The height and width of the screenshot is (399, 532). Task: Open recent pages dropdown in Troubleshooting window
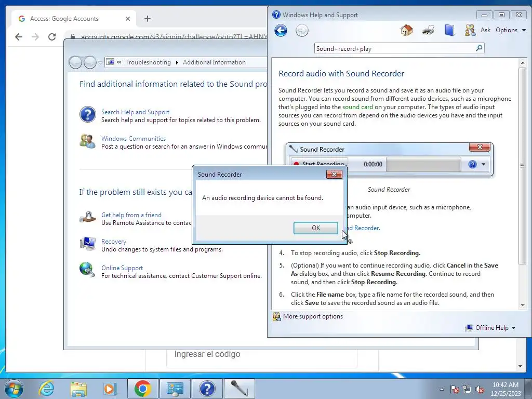100,63
